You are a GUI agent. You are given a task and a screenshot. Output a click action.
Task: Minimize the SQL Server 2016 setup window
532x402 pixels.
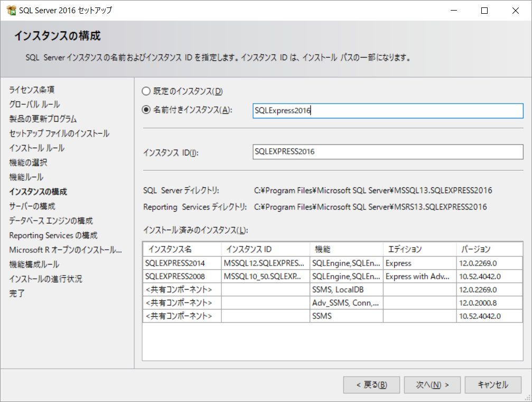[x=454, y=11]
